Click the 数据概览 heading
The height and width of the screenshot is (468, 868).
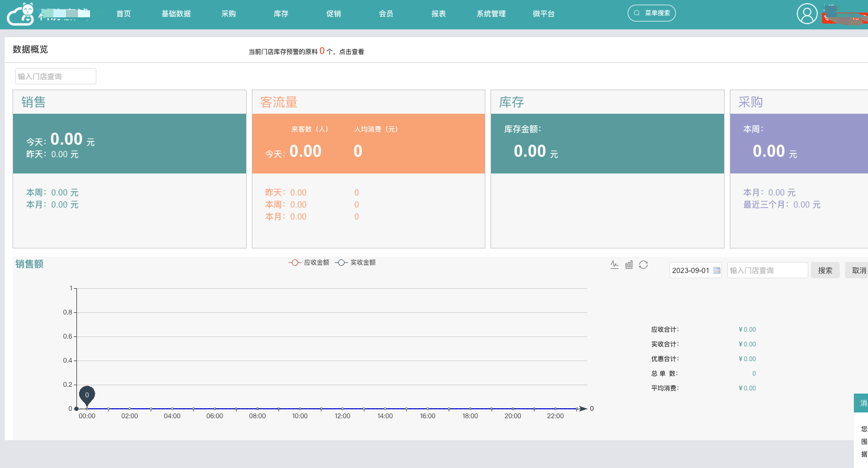click(30, 49)
